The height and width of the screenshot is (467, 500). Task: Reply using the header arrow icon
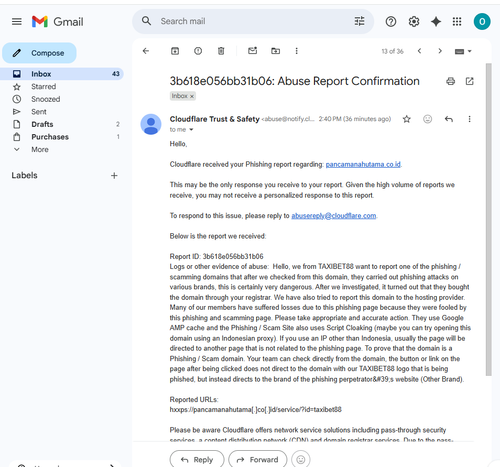pyautogui.click(x=449, y=119)
